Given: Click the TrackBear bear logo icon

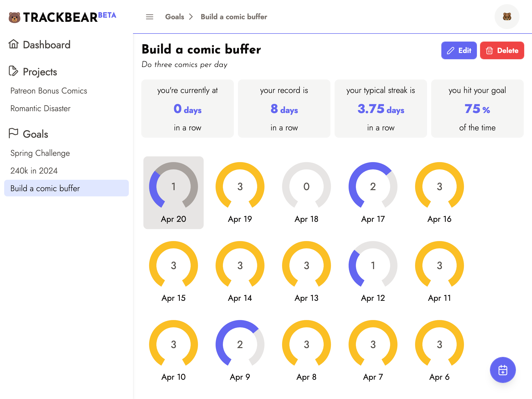Looking at the screenshot, I should coord(14,17).
